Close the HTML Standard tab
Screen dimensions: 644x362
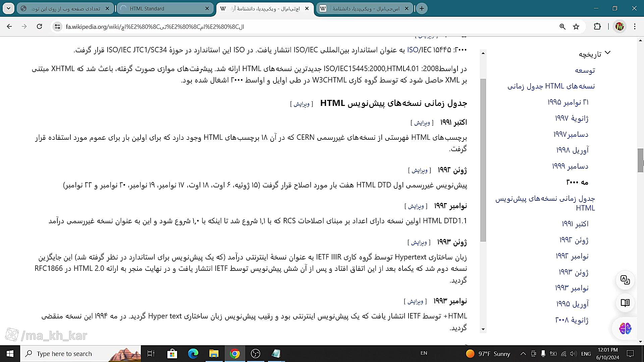pyautogui.click(x=207, y=8)
